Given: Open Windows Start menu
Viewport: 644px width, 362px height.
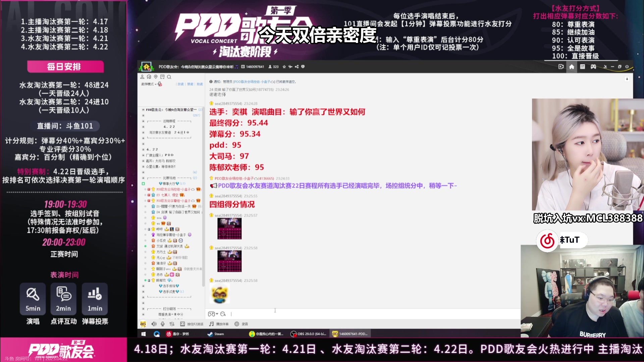Looking at the screenshot, I should [x=144, y=334].
